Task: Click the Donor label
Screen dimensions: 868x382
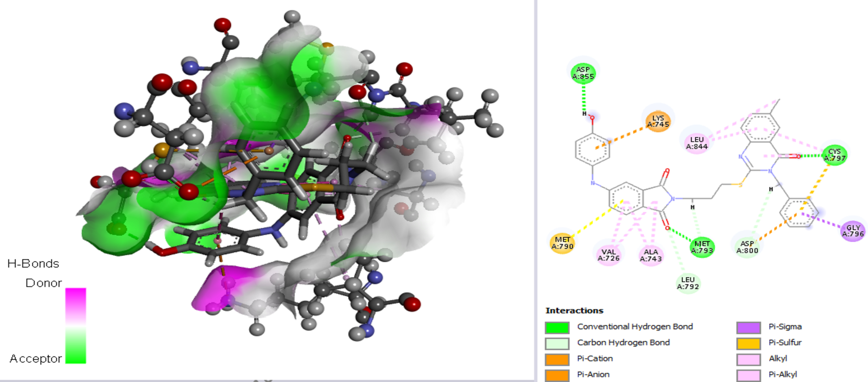Action: pyautogui.click(x=43, y=283)
